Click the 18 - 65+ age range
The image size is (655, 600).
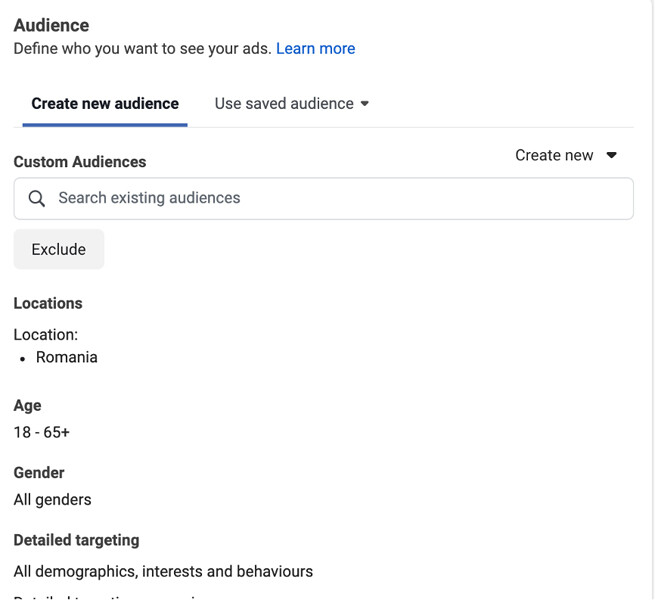42,433
